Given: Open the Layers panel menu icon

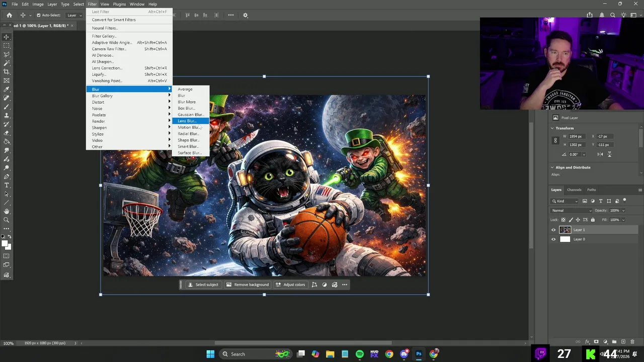Looking at the screenshot, I should [640, 190].
